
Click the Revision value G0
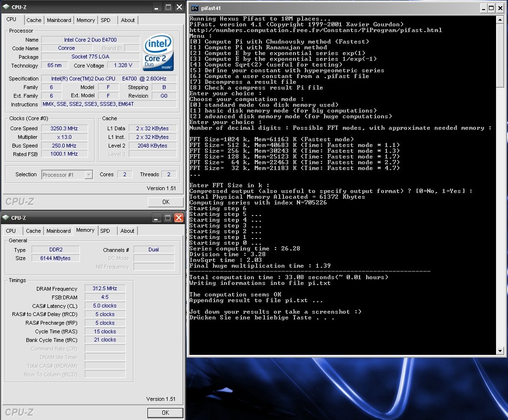click(x=164, y=96)
